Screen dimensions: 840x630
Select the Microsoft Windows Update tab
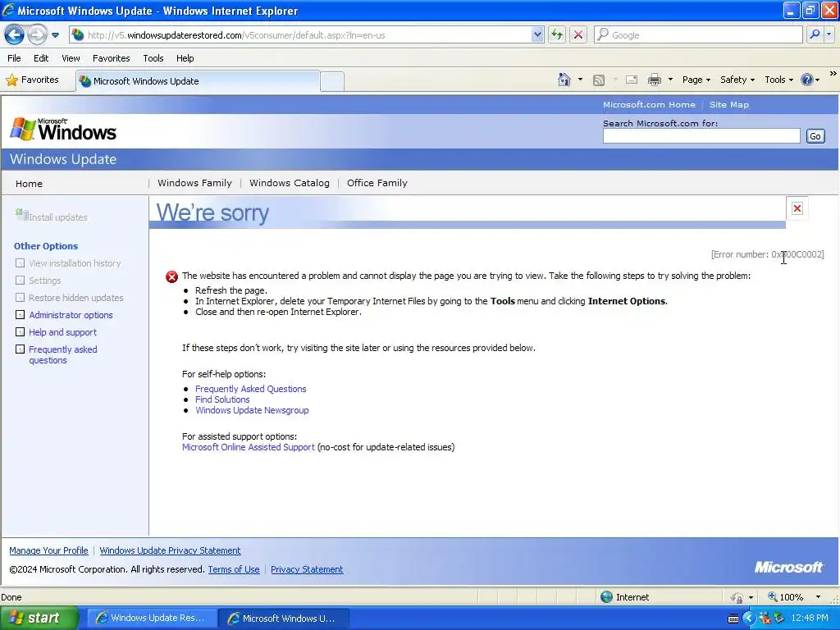coord(198,81)
